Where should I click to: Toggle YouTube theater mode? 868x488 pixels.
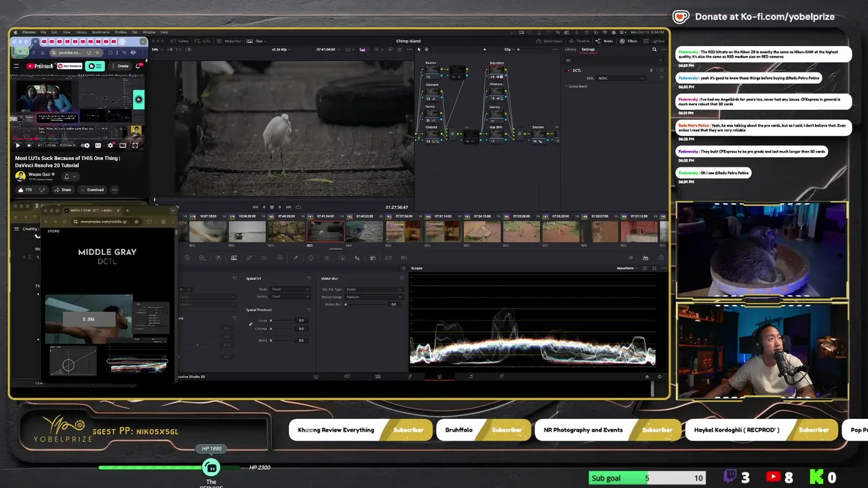(x=123, y=146)
